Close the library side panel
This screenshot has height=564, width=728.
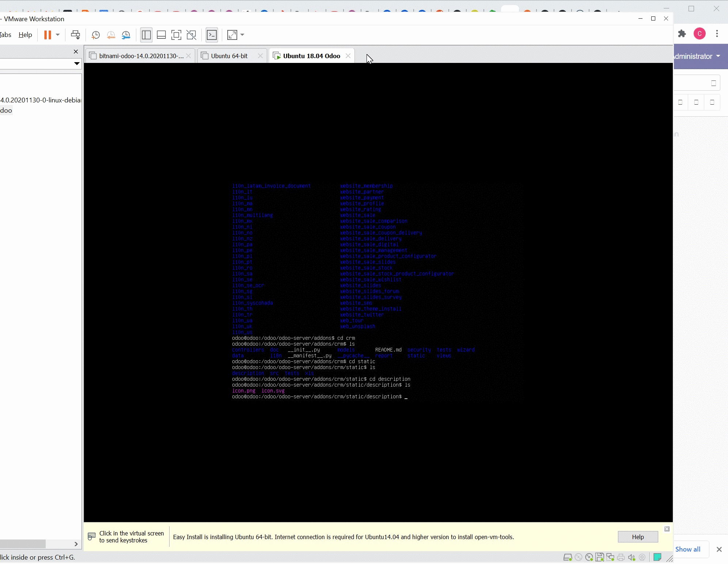tap(76, 52)
